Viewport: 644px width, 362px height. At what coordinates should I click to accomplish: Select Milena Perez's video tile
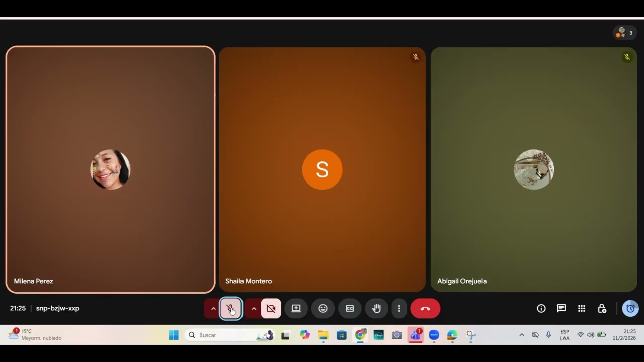(110, 169)
